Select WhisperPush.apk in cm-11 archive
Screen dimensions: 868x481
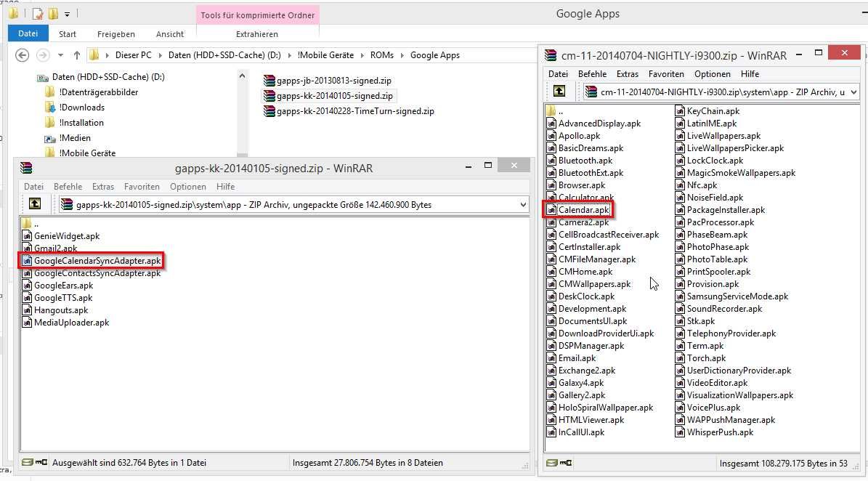coord(715,432)
